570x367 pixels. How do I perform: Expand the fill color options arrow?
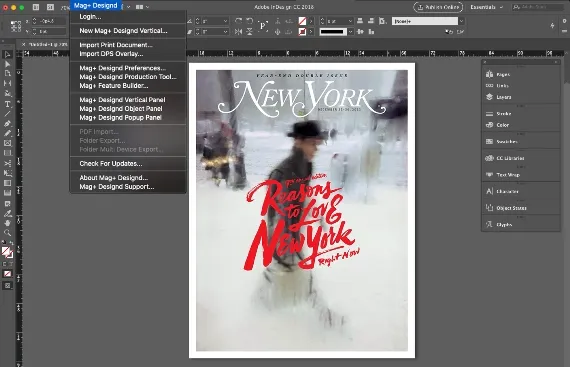(x=311, y=21)
